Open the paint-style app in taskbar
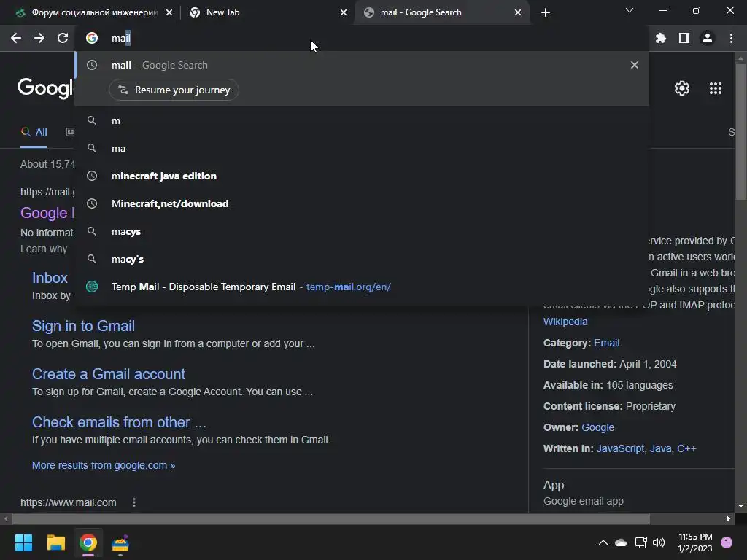Screen dimensions: 747x560 point(120,542)
